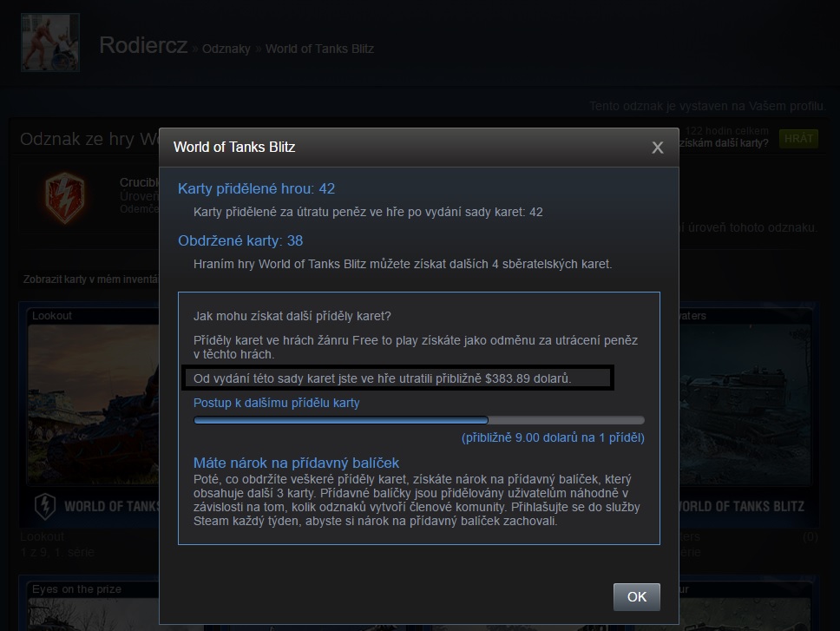Click the získám další karty link
840x631 pixels.
(x=725, y=143)
